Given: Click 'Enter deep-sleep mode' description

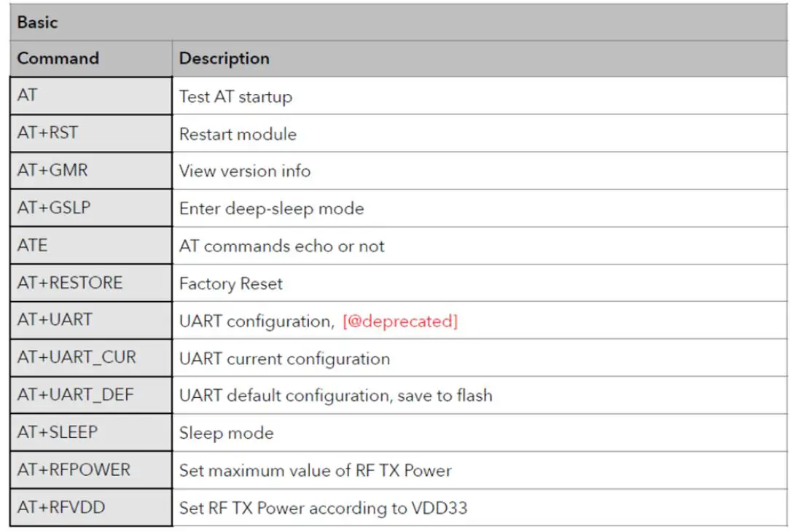Looking at the screenshot, I should click(x=271, y=208).
